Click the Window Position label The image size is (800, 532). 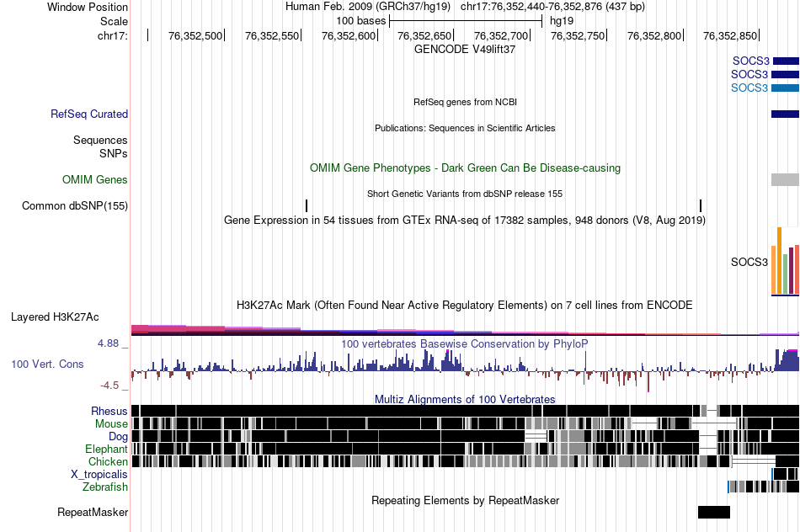pos(88,7)
